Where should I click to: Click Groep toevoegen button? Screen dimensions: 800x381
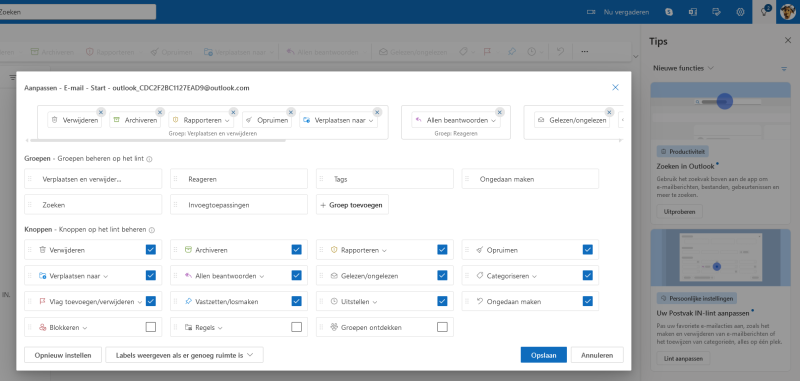tap(352, 205)
